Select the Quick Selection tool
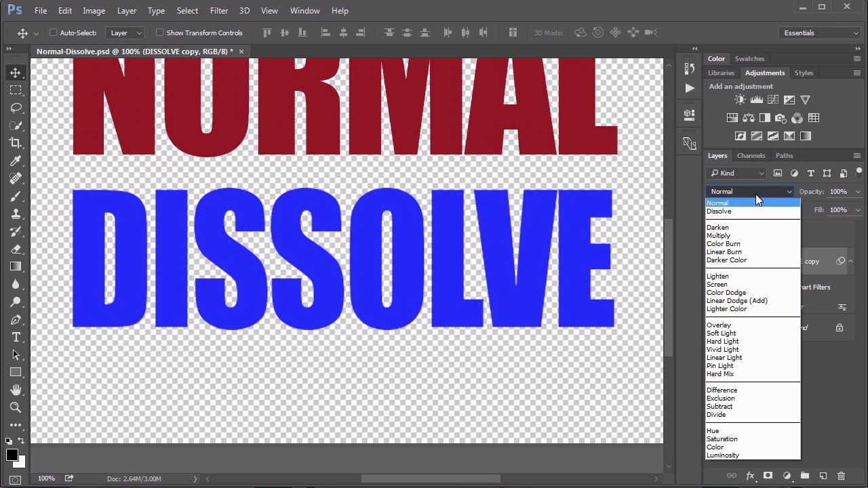 pos(16,125)
